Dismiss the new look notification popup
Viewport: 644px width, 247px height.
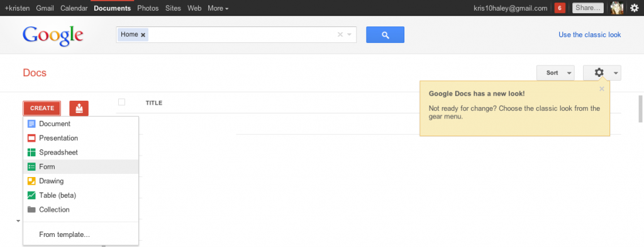(602, 88)
